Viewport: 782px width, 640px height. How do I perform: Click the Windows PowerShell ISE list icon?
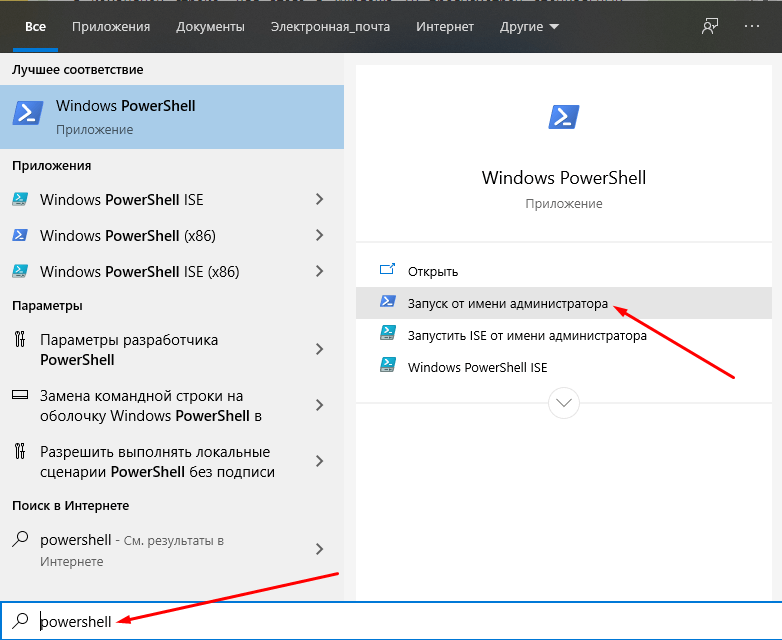[20, 199]
